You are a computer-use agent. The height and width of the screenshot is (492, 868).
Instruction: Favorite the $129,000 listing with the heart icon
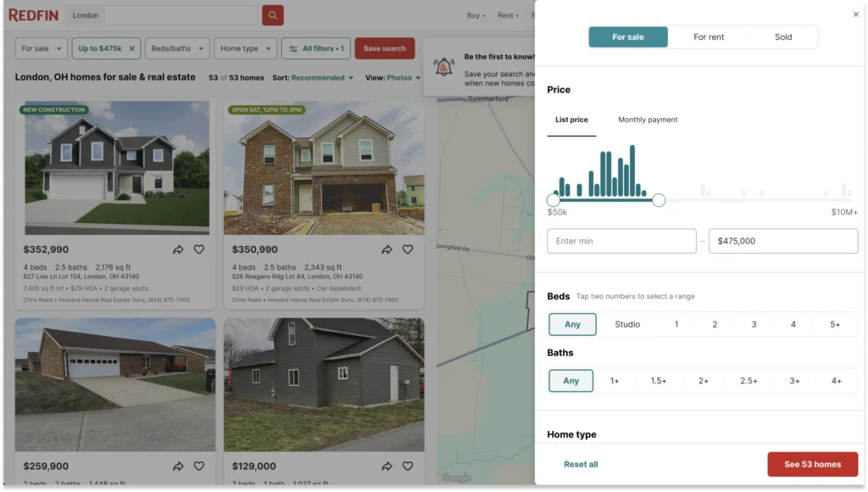point(407,466)
